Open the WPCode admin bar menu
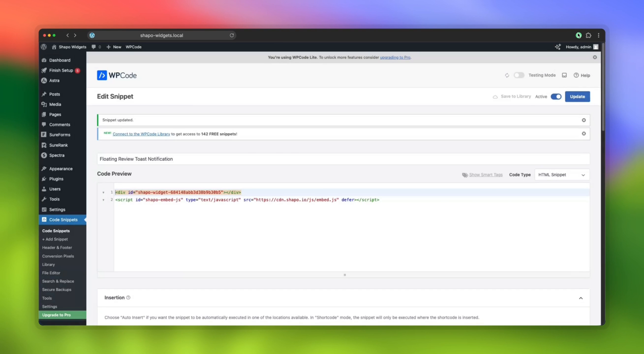The height and width of the screenshot is (354, 644). [133, 47]
